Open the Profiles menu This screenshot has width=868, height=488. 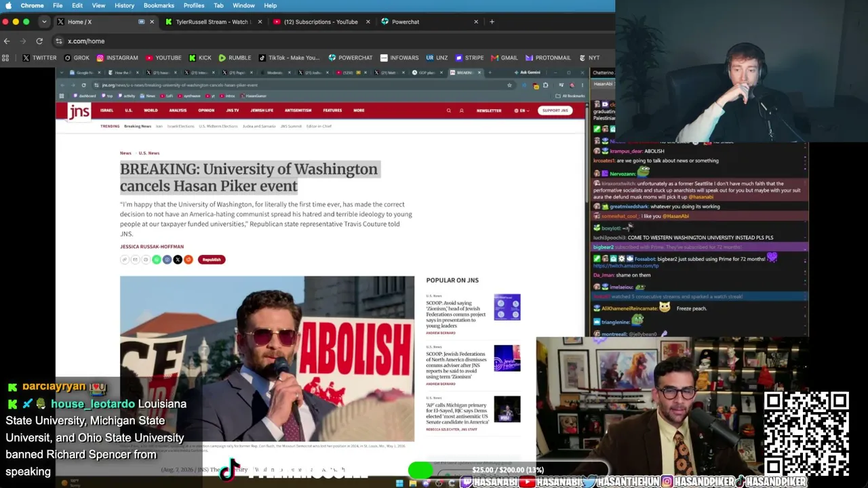pos(194,5)
